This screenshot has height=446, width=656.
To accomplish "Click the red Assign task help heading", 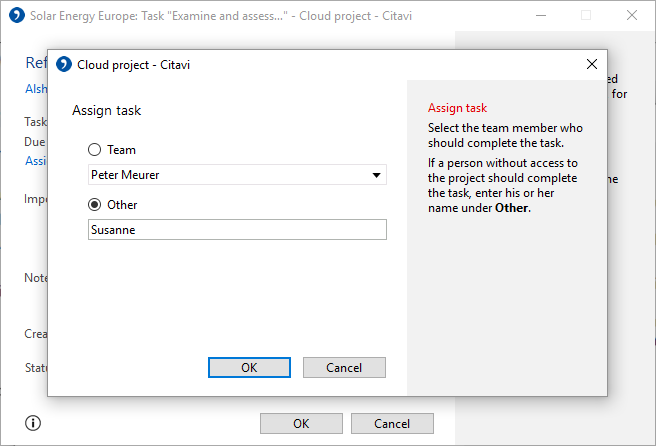I will (x=457, y=108).
